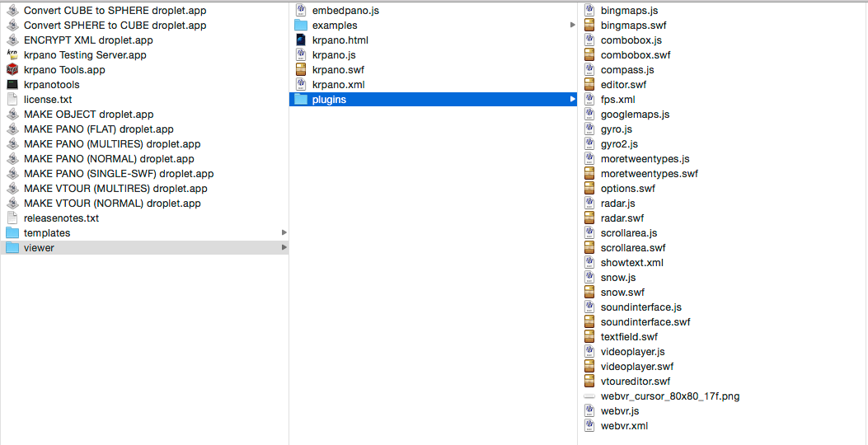Image resolution: width=868 pixels, height=445 pixels.
Task: Select bingmaps.js in plugins list
Action: [630, 10]
